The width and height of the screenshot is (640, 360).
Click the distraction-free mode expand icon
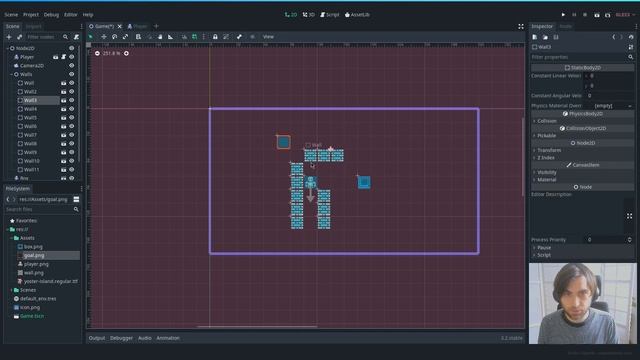[x=521, y=27]
